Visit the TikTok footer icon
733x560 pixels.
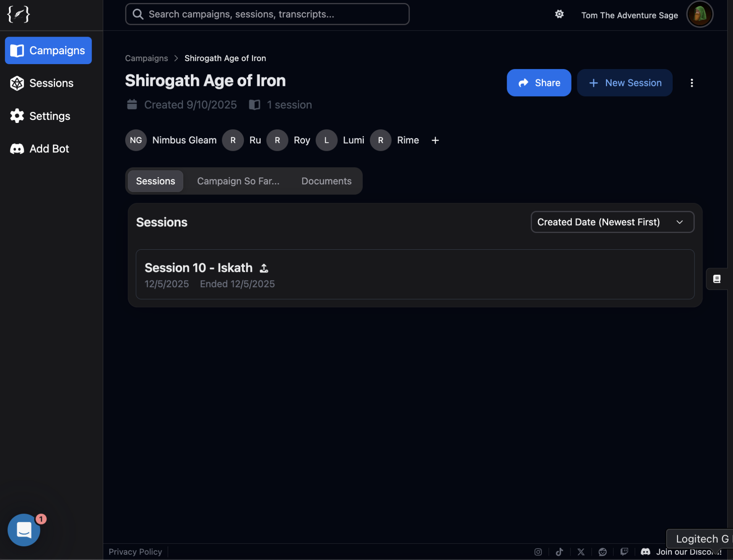click(559, 552)
